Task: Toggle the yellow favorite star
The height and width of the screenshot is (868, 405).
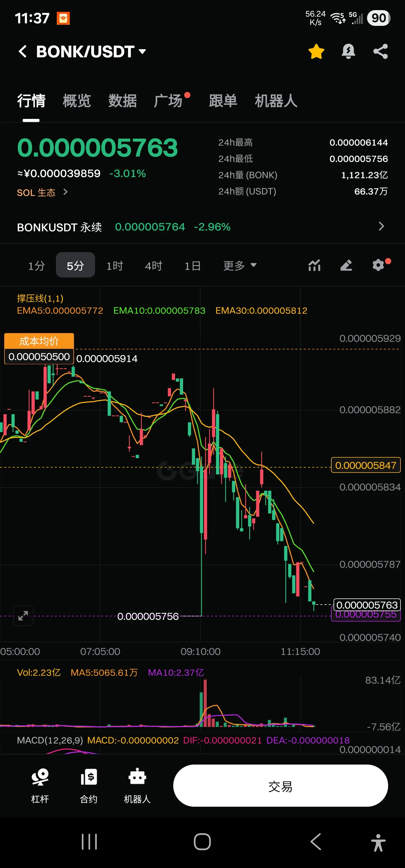Action: 316,51
